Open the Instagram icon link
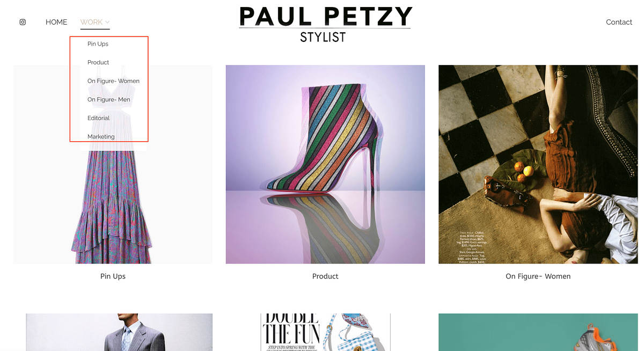644x351 pixels. 23,22
